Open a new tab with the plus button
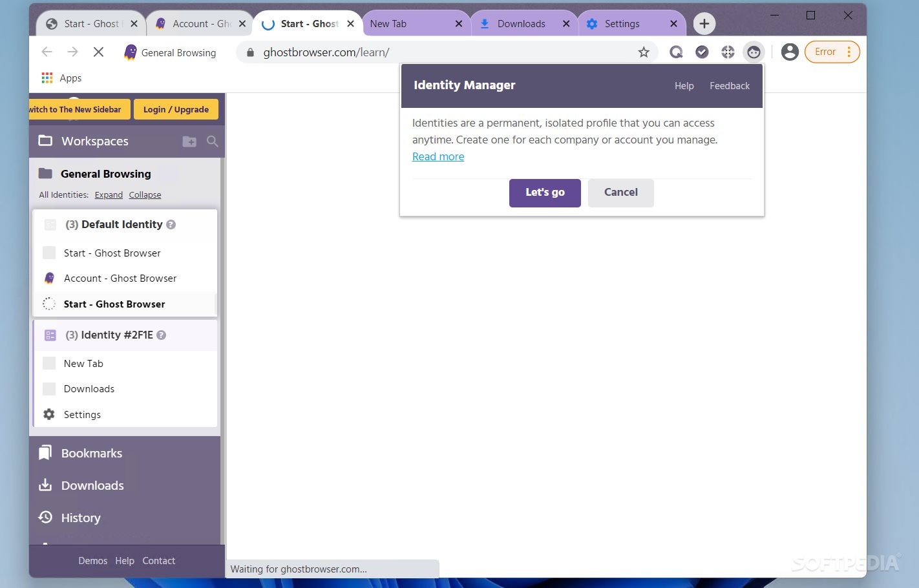Image resolution: width=919 pixels, height=588 pixels. pyautogui.click(x=704, y=24)
